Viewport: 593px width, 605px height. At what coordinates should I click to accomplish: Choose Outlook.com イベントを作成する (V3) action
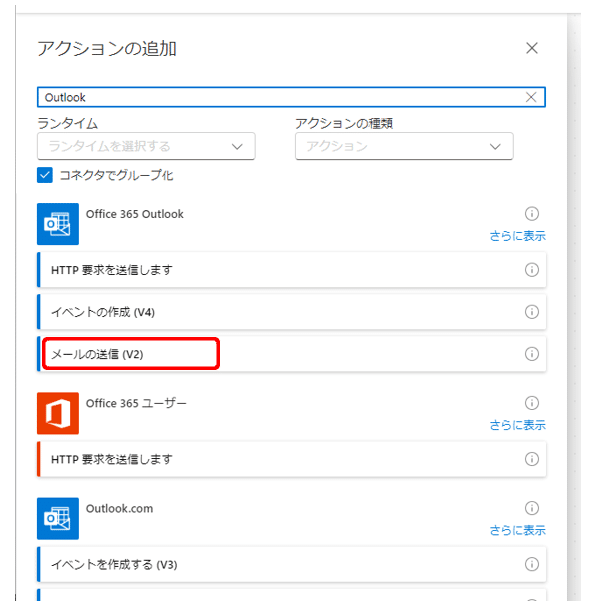pyautogui.click(x=292, y=564)
